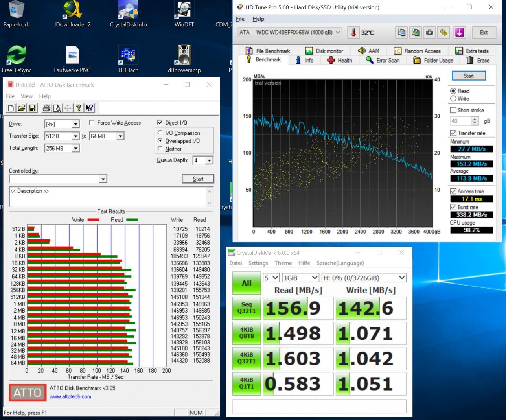Open the Random Access tab
This screenshot has height=420, width=506.
[x=417, y=51]
